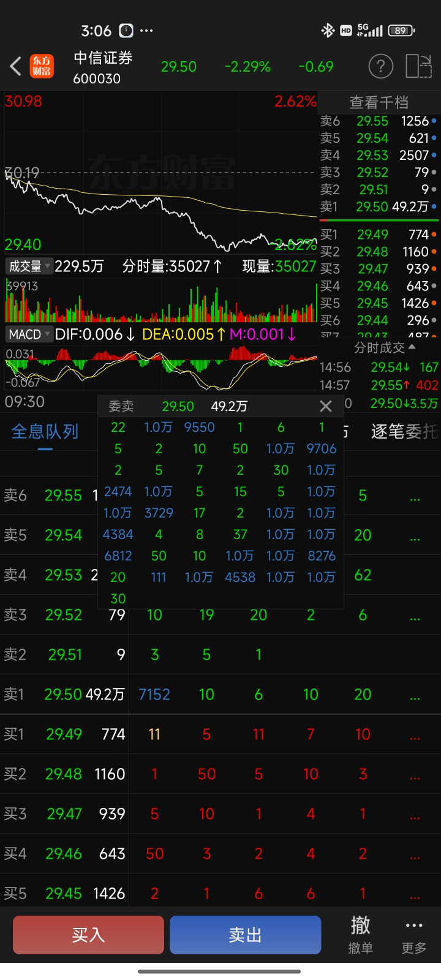Switch to the 逐笔委托 tab
The height and width of the screenshot is (980, 441).
tap(405, 432)
